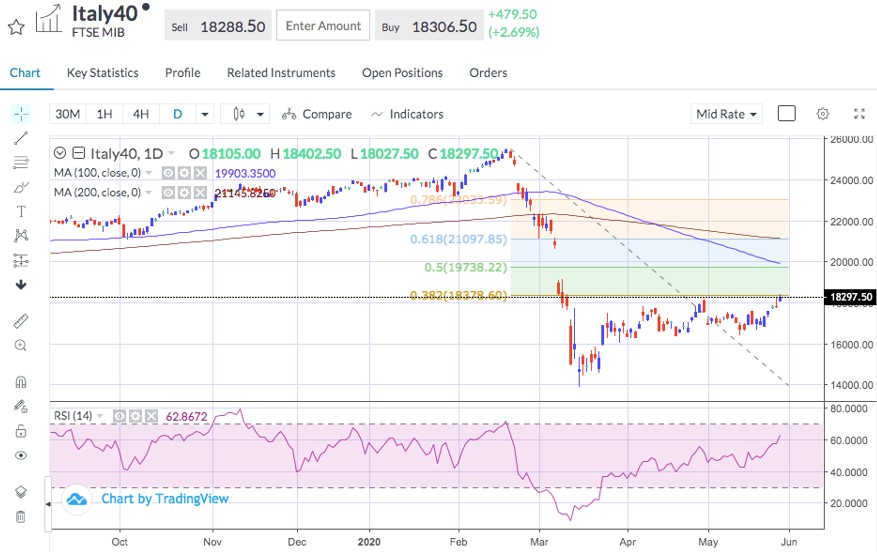Select the trend line drawing tool
Screen dimensions: 877x552
(21, 138)
